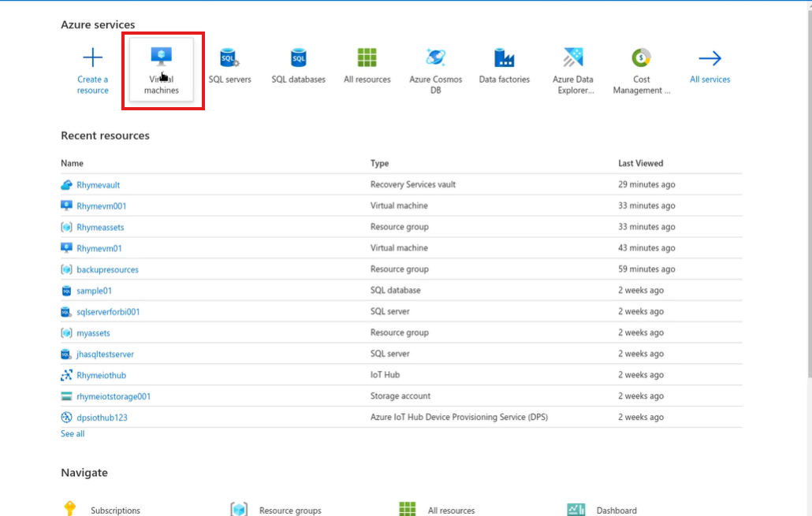Click the Rhymeassets resource group icon
812x516 pixels.
(x=66, y=227)
